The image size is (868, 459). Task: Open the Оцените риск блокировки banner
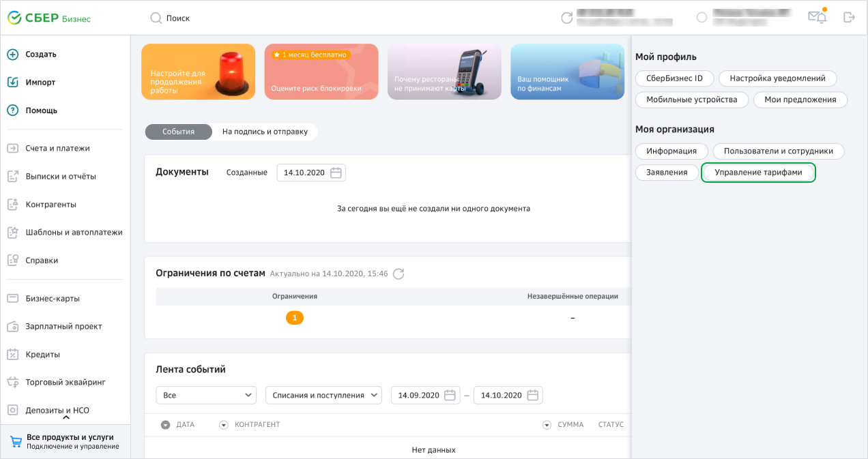click(x=321, y=72)
